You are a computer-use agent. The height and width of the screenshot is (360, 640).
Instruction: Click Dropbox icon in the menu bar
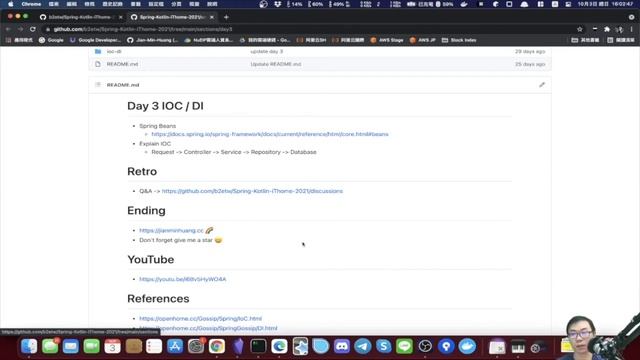pyautogui.click(x=278, y=4)
